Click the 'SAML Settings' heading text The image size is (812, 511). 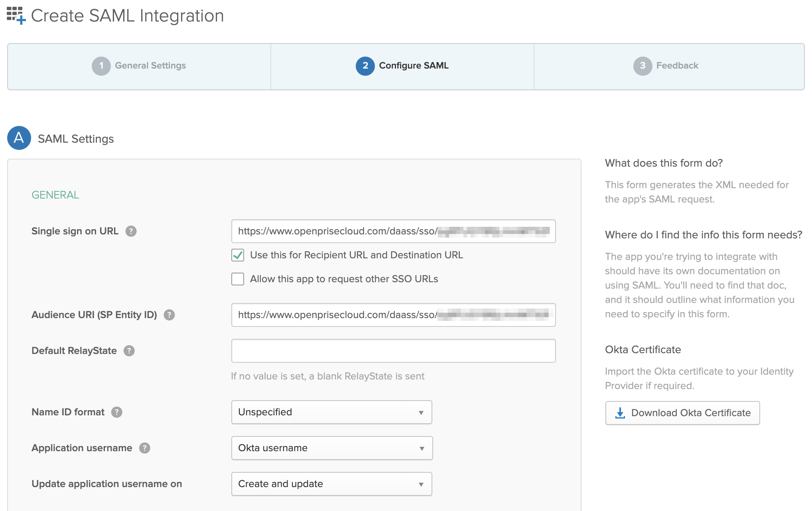pyautogui.click(x=76, y=139)
